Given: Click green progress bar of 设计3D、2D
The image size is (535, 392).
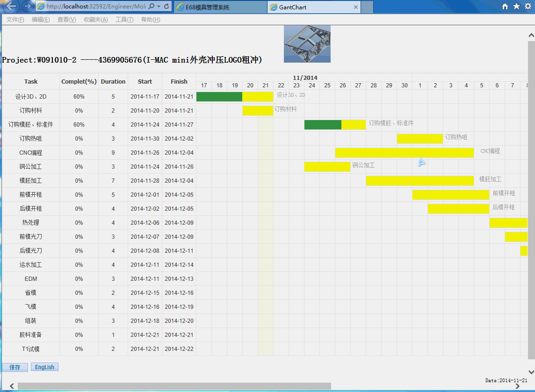Looking at the screenshot, I should [x=219, y=96].
